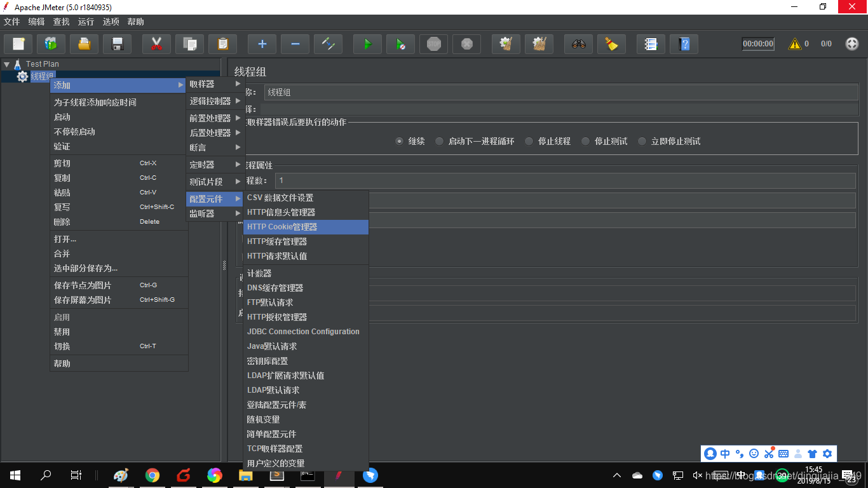Click the 注释 comment input field
868x488 pixels.
tap(559, 109)
